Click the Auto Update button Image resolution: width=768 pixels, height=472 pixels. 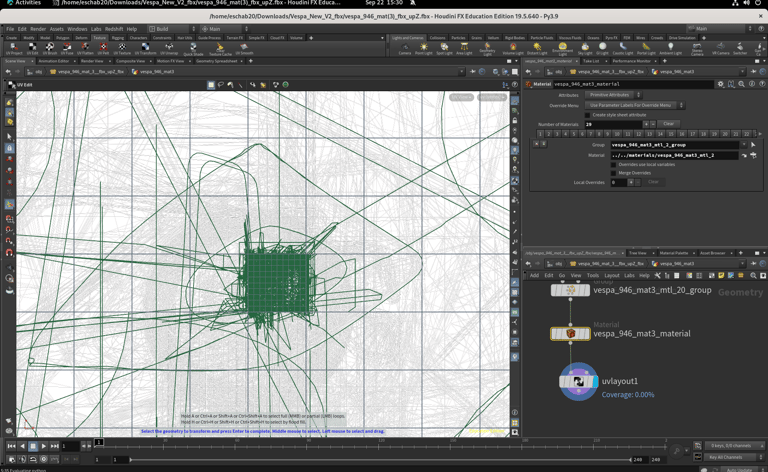click(x=740, y=469)
